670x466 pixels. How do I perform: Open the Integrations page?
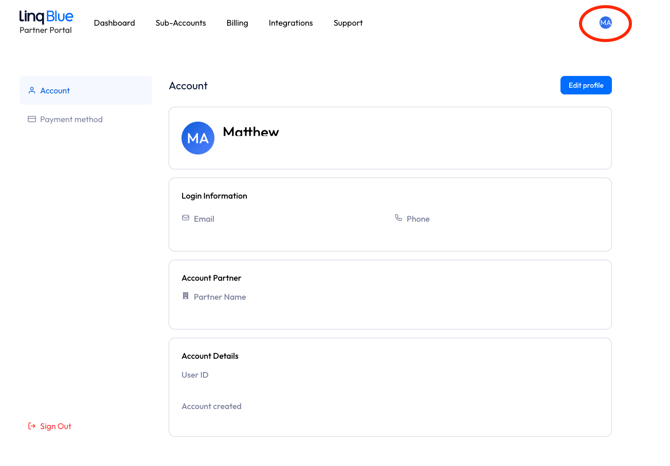click(x=290, y=23)
